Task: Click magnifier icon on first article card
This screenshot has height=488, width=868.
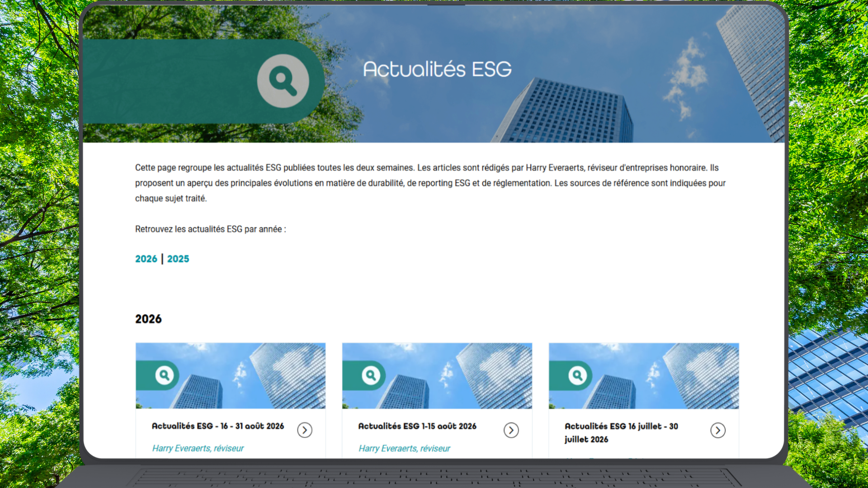Action: [164, 375]
